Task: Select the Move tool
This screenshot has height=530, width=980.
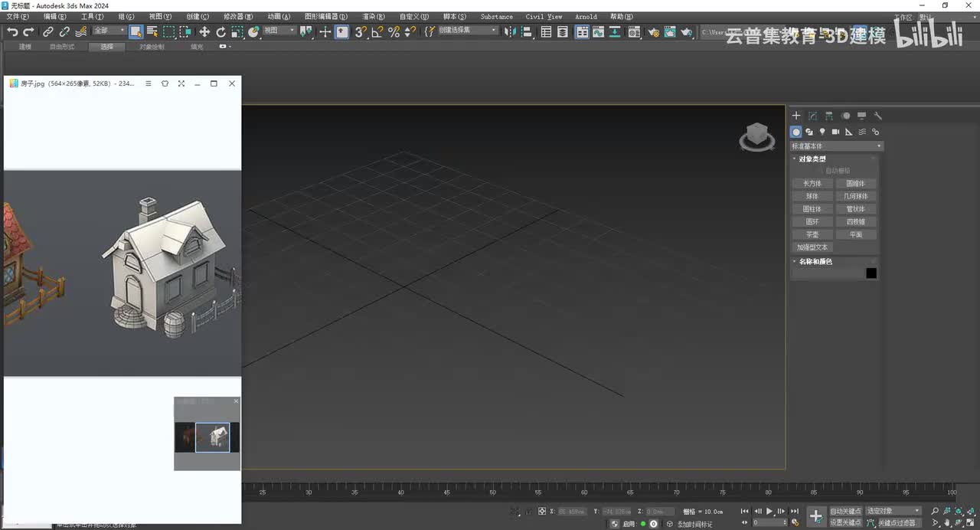Action: (204, 31)
